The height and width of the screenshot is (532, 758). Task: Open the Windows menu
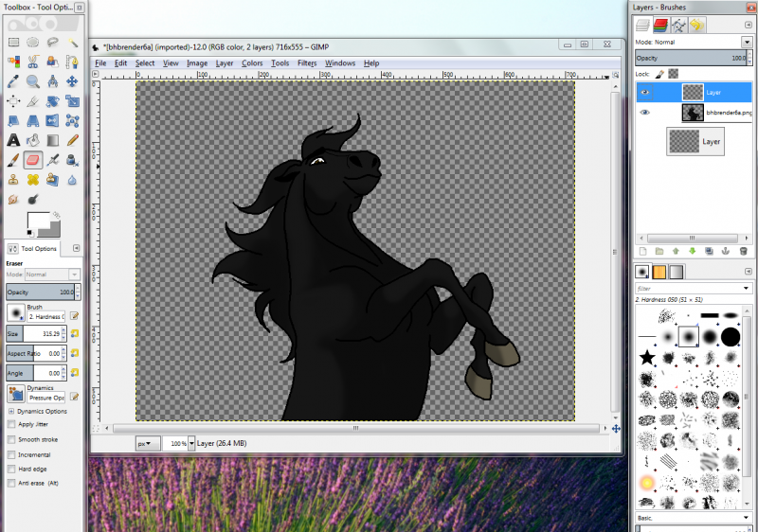(340, 63)
